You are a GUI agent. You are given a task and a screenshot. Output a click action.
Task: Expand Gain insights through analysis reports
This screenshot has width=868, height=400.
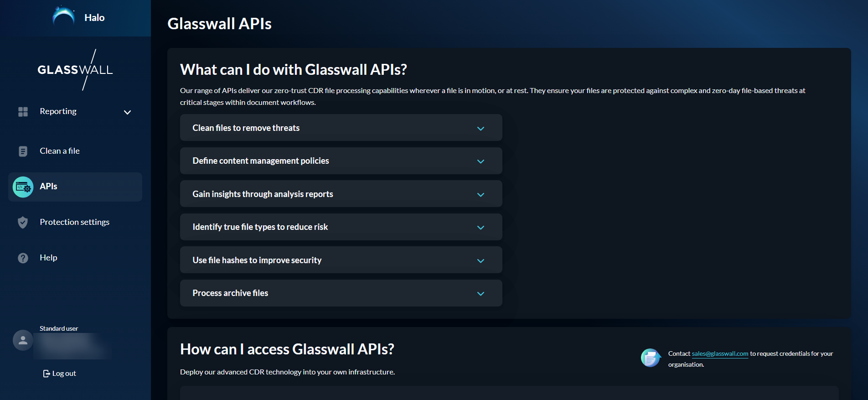pos(480,195)
